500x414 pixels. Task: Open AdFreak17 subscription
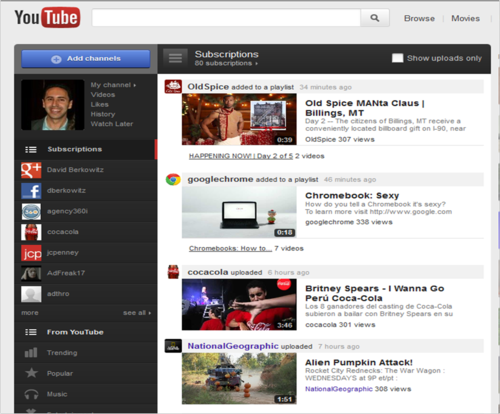(66, 273)
